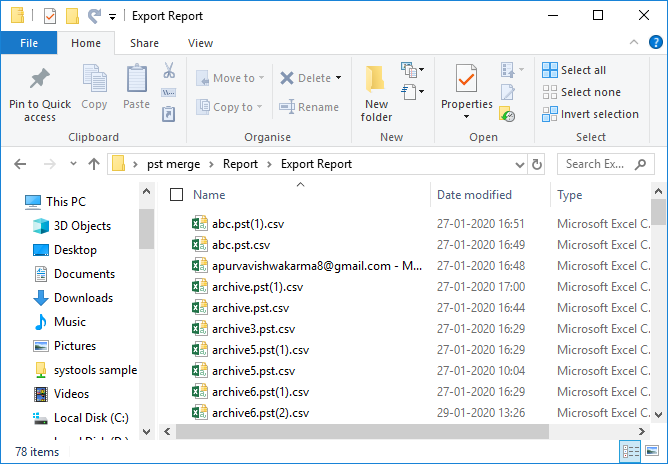The image size is (668, 464).
Task: Click the file list vertical scrollbar thumb
Action: click(658, 212)
